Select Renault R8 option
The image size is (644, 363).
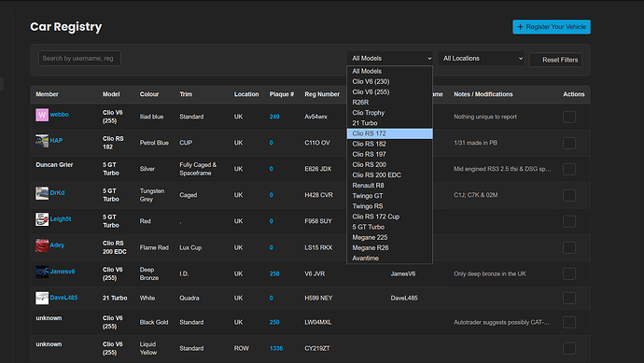tap(390, 186)
